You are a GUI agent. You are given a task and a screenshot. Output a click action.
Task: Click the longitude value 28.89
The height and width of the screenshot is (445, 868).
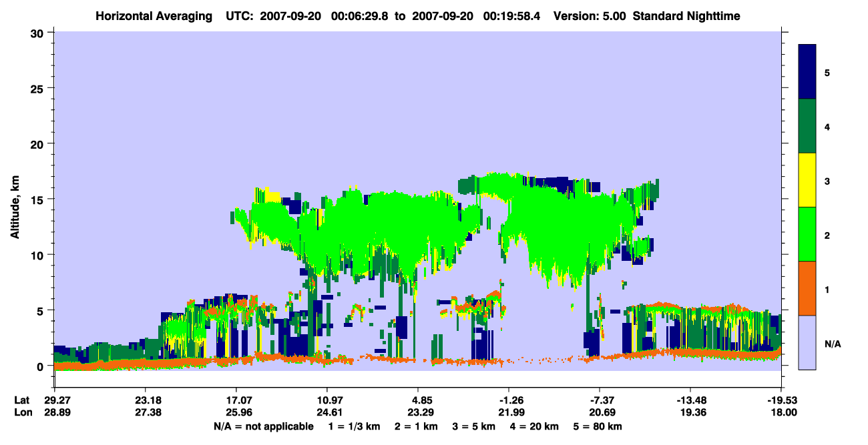click(x=58, y=412)
